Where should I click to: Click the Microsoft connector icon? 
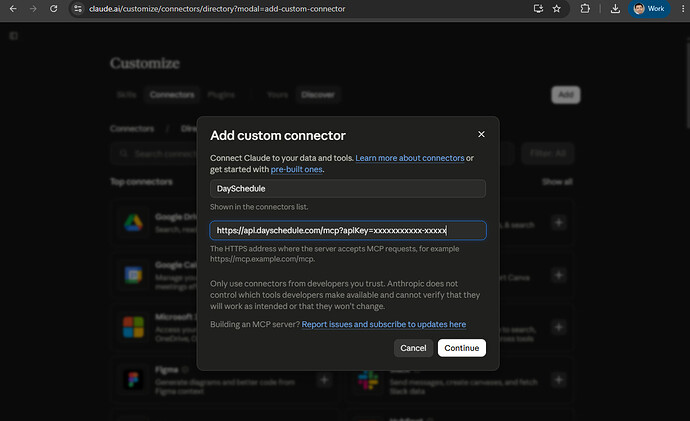[133, 327]
